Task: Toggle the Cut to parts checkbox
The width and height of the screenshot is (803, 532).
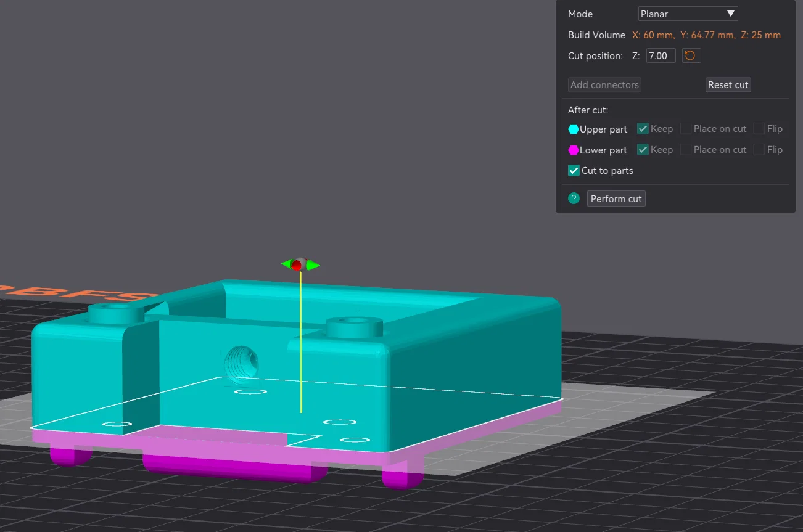Action: point(574,171)
